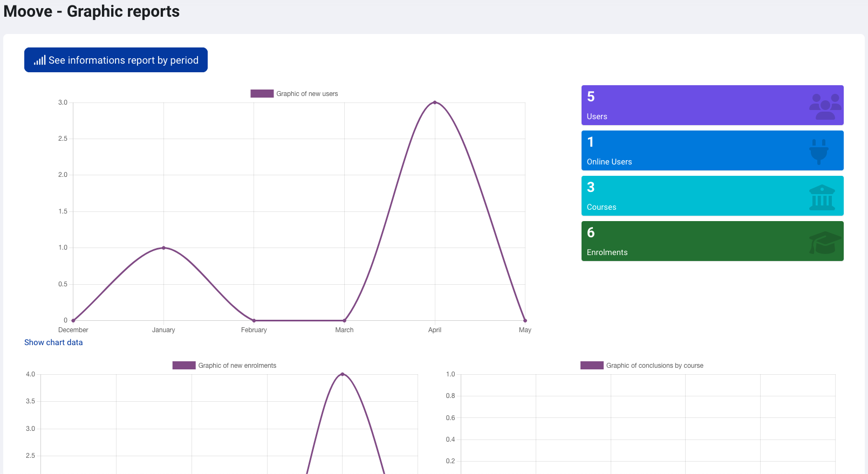
Task: Toggle the Graphic of new users legend swatch
Action: click(262, 94)
